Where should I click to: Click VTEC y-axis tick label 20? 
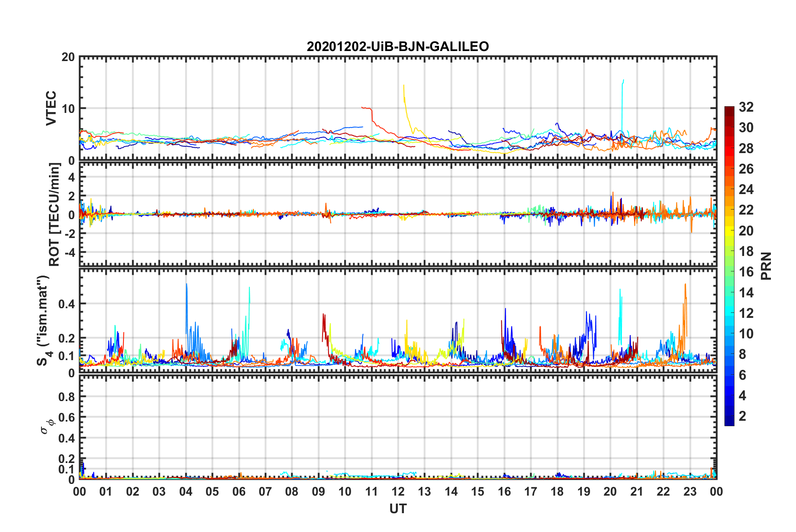click(x=68, y=57)
